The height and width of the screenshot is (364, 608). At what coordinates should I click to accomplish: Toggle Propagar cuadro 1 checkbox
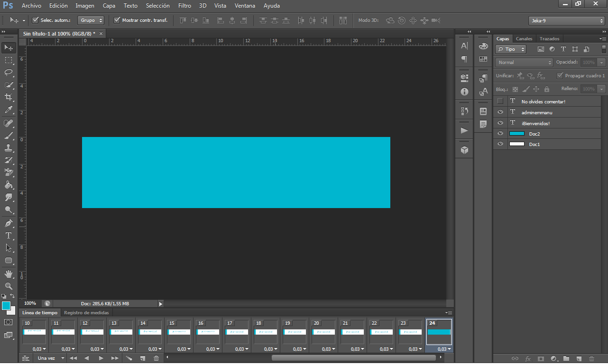click(x=560, y=75)
